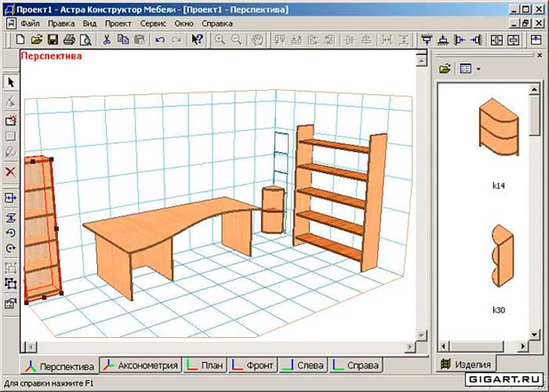The image size is (549, 392).
Task: Click the add room tool with spark icon
Action: pyautogui.click(x=11, y=121)
